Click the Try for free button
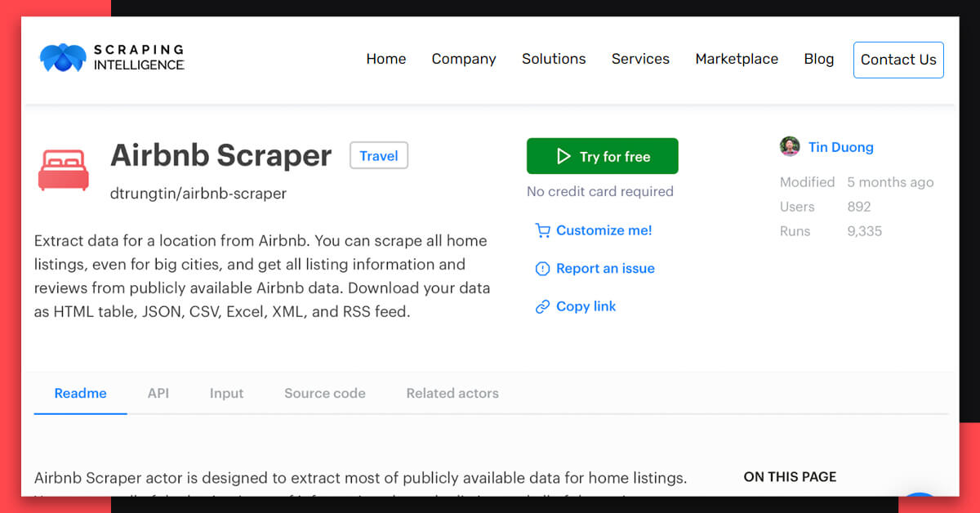 tap(602, 156)
